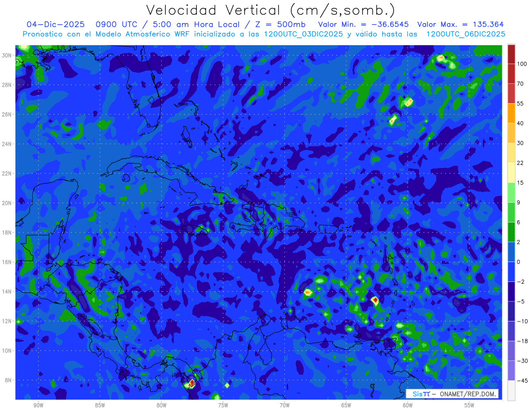
Task: Click the bright blue segment between -2 and 0
Action: coord(511,271)
